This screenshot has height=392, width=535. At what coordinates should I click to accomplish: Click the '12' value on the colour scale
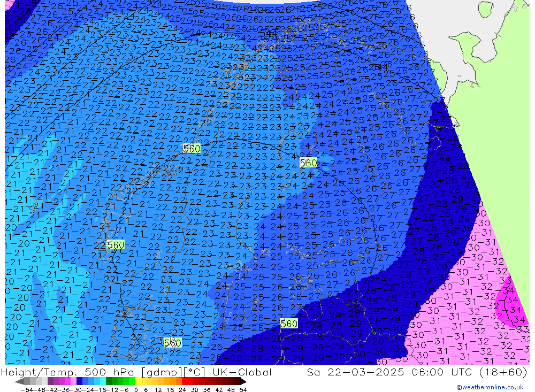(x=158, y=390)
